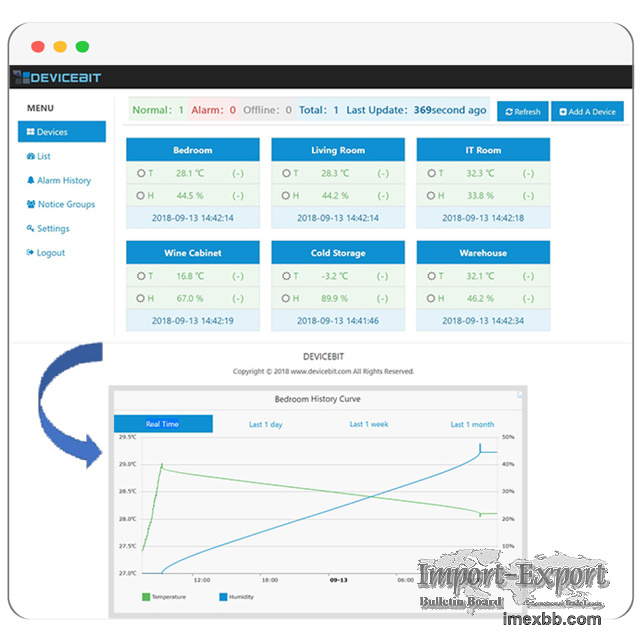The image size is (640, 640).
Task: Select the Living Room humidity H radio button
Action: click(285, 195)
